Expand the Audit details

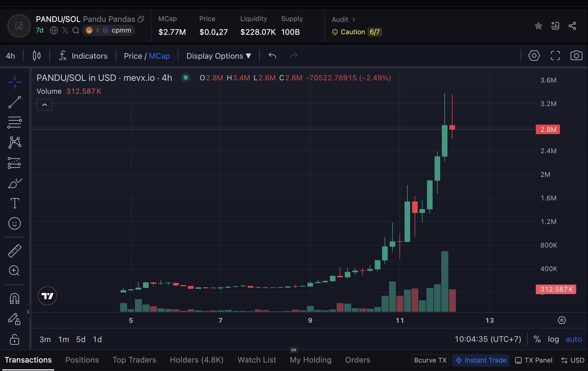pyautogui.click(x=343, y=19)
